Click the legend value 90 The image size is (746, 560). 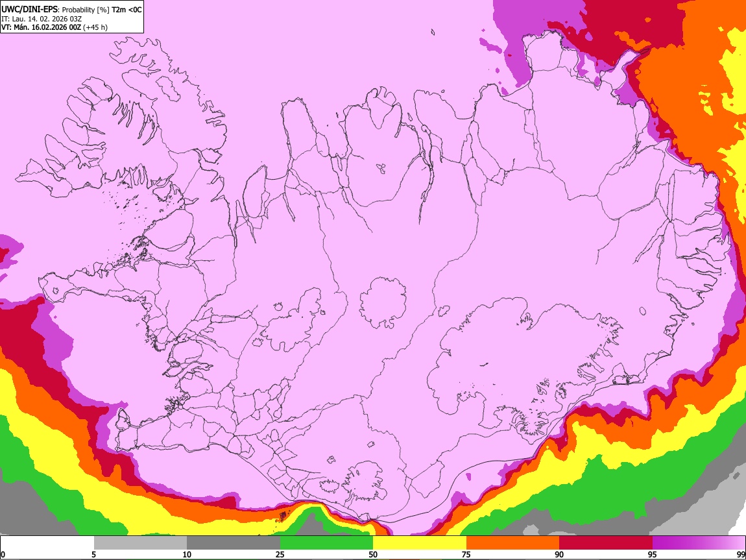[559, 554]
